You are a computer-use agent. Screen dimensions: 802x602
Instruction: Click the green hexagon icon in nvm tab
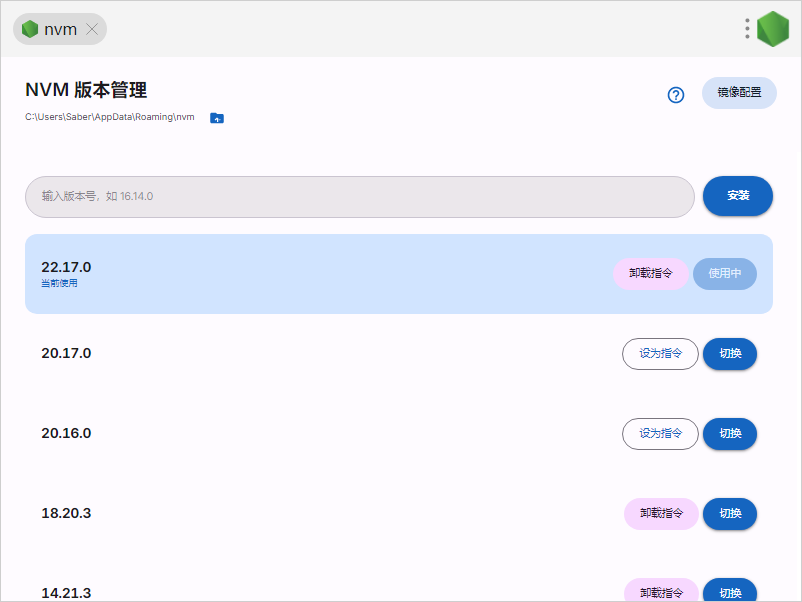[30, 29]
